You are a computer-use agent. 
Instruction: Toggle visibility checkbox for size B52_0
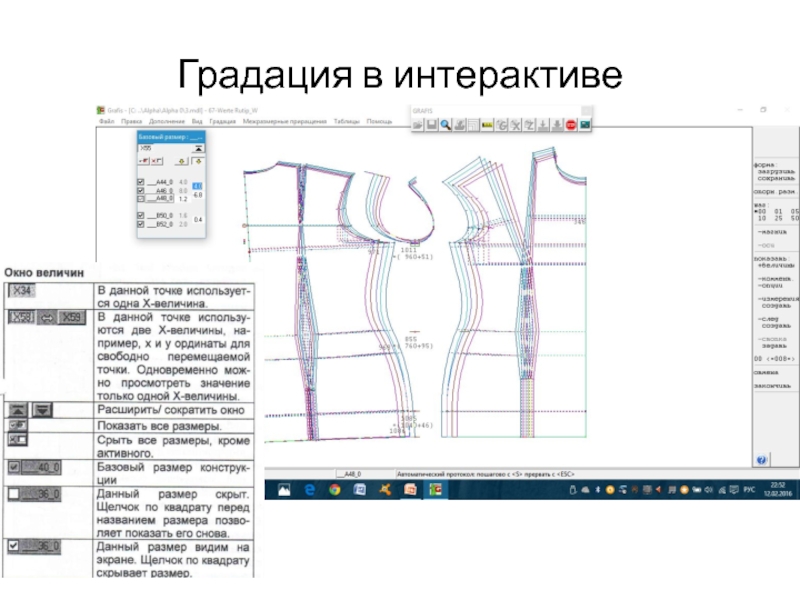click(x=141, y=224)
